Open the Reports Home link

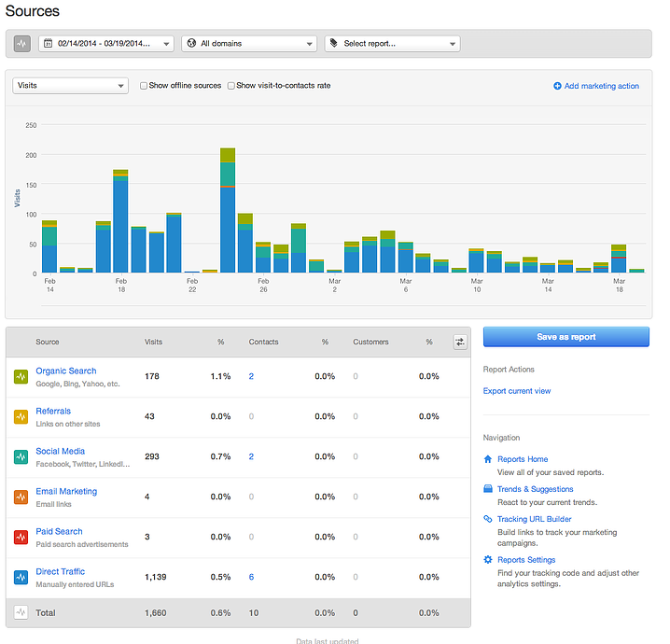523,459
